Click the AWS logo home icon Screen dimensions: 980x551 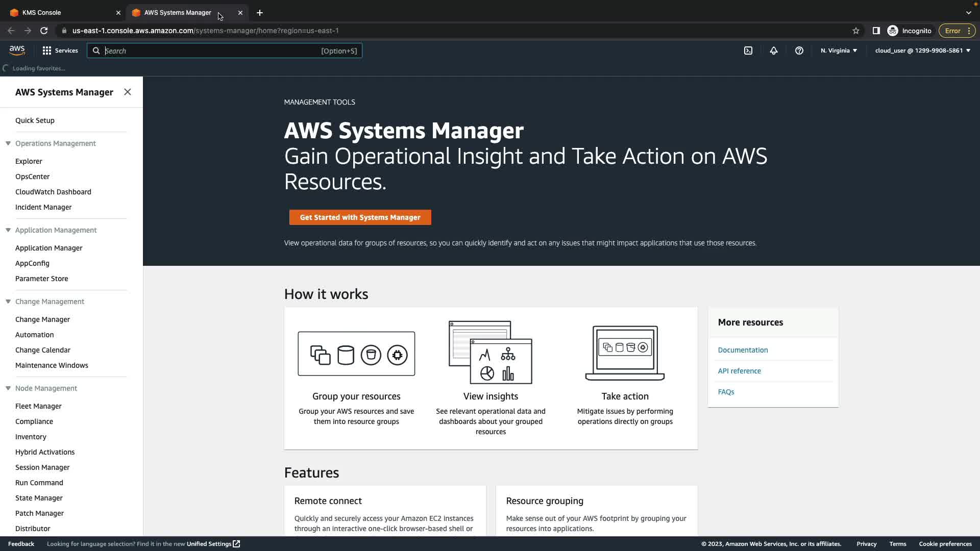click(x=17, y=50)
